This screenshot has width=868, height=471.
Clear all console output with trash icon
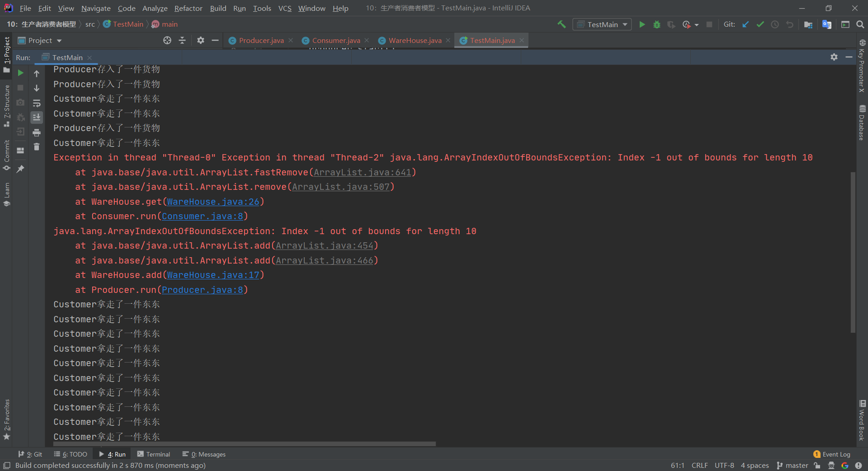click(x=37, y=147)
